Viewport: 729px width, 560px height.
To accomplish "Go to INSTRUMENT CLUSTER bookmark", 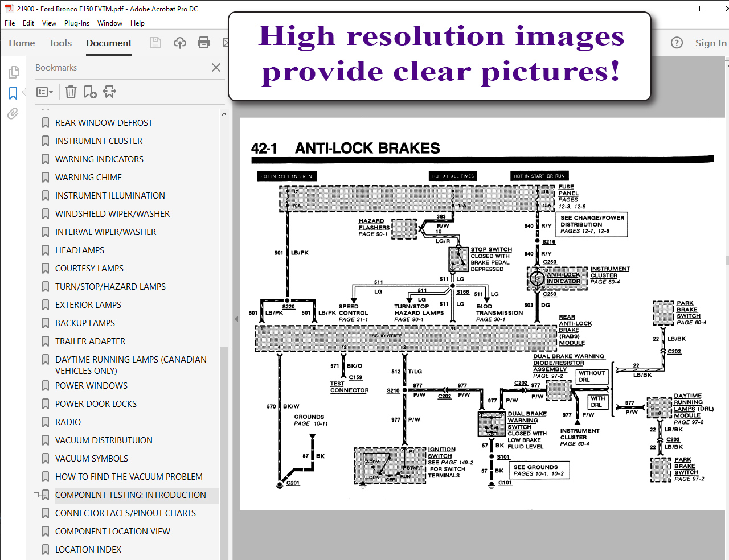I will tap(99, 141).
